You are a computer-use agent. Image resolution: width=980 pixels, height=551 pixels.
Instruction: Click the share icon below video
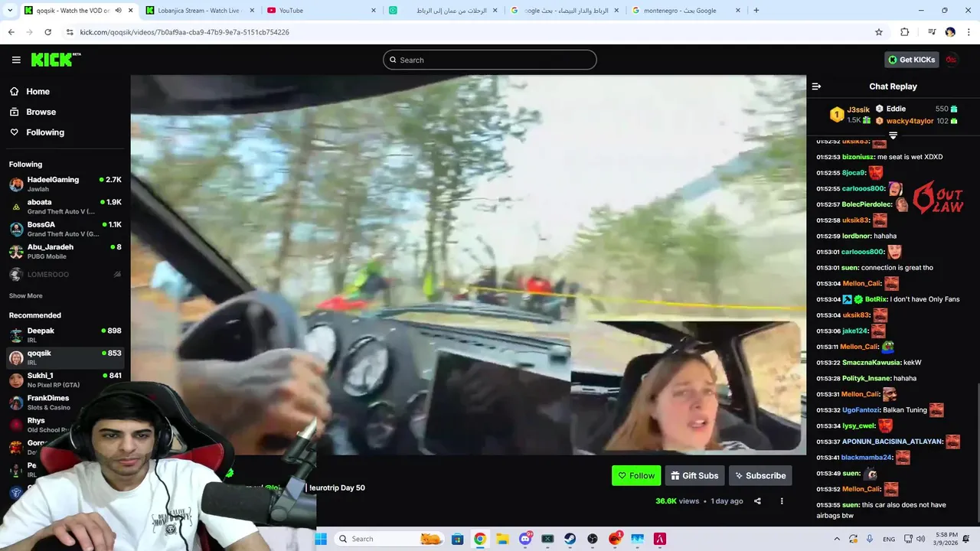pos(757,501)
